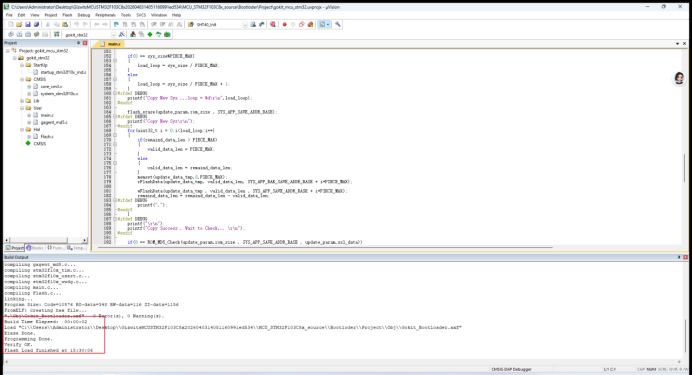Switch to the Templates panel tab
This screenshot has width=693, height=375.
[76, 248]
